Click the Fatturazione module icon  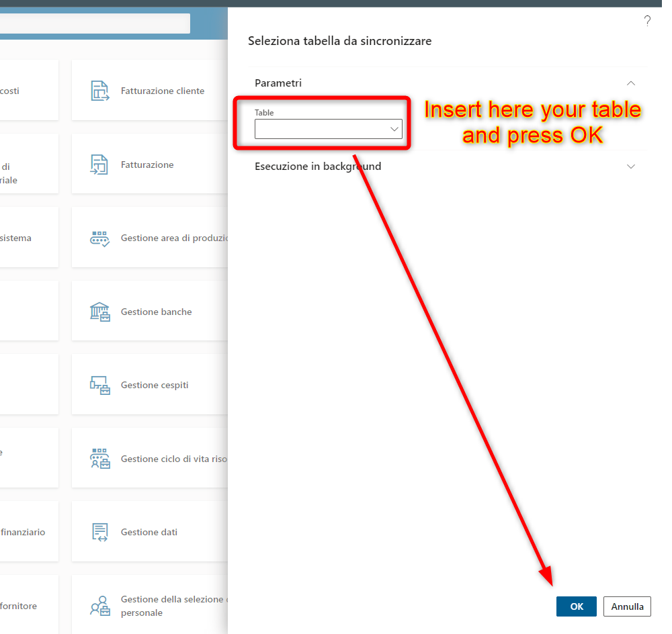click(99, 165)
